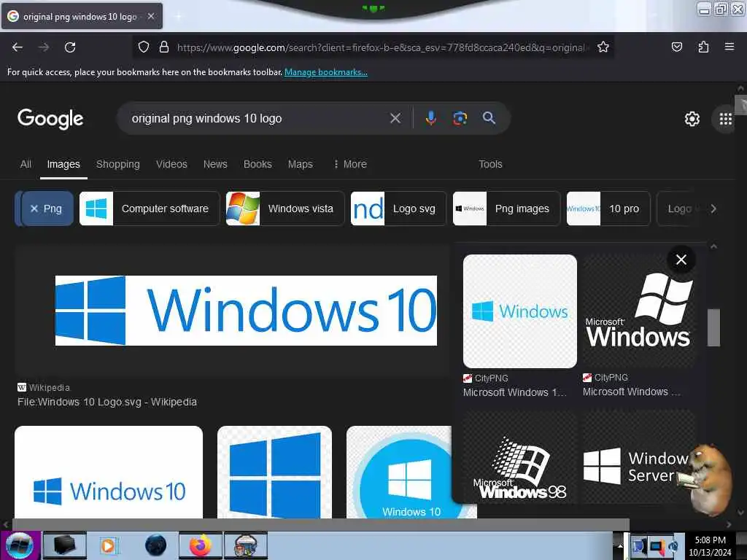Screen dimensions: 747x560
Task: Open a new browser tab
Action: [x=178, y=16]
